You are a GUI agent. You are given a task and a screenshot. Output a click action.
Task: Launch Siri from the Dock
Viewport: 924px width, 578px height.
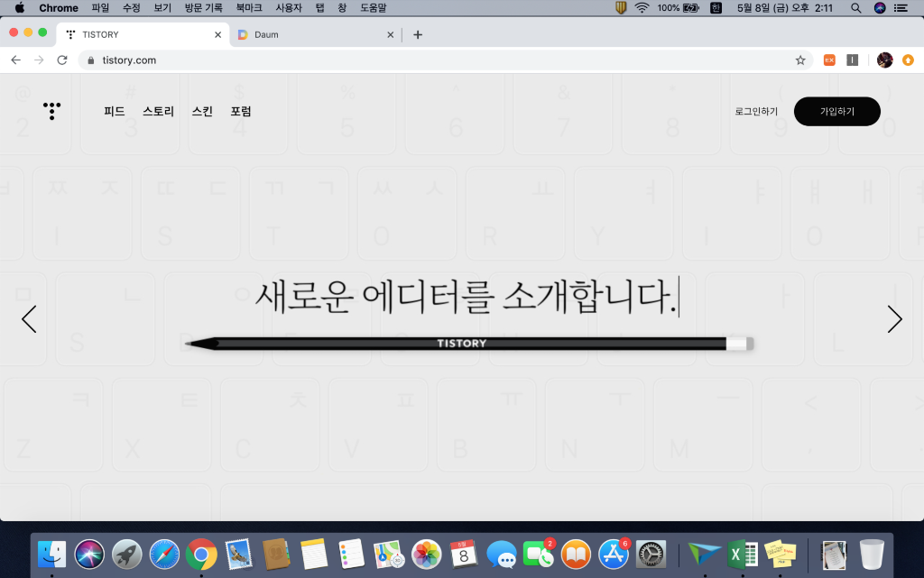[x=89, y=555]
